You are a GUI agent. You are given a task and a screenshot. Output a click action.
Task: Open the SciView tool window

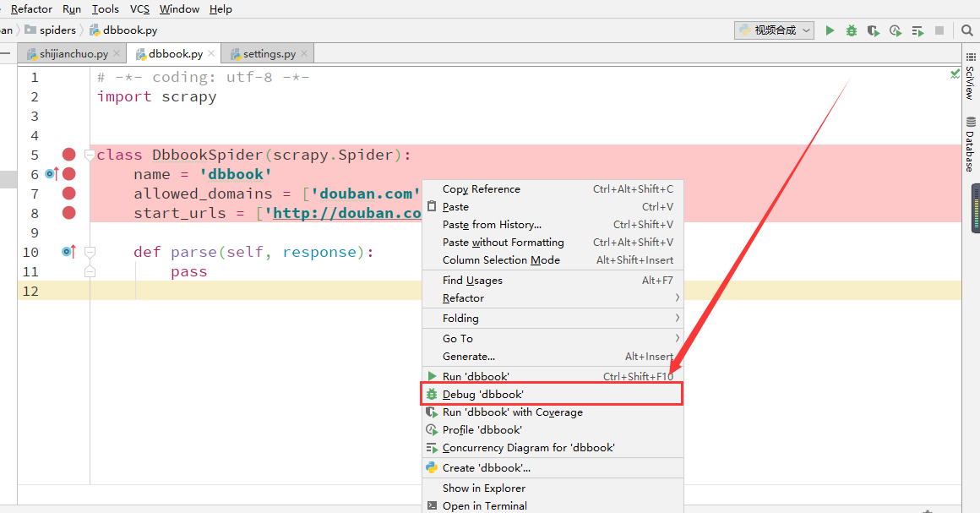click(970, 76)
